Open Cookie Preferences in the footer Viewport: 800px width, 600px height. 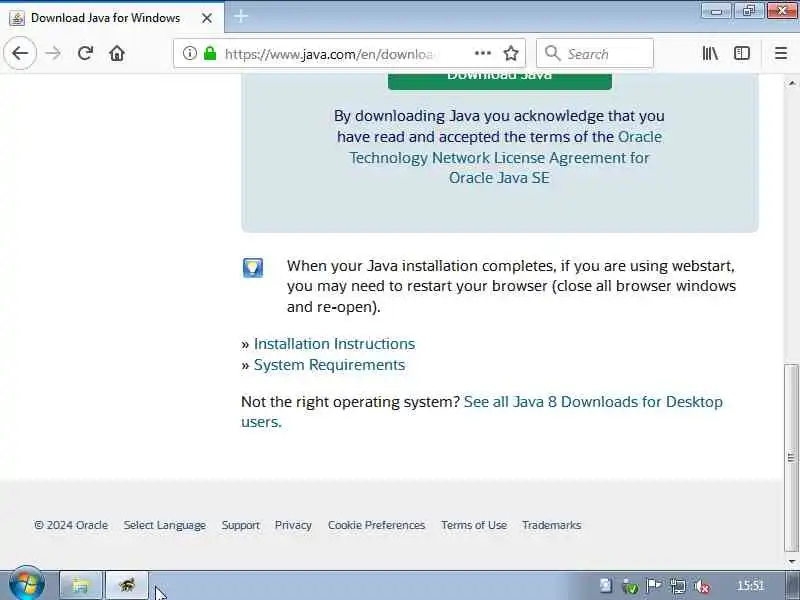tap(376, 525)
